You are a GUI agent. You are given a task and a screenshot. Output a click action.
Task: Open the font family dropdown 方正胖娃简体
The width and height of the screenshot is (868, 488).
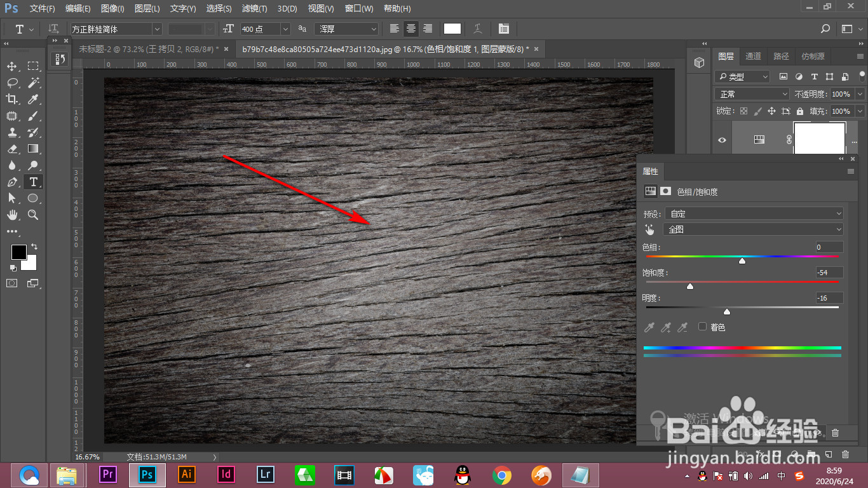pyautogui.click(x=116, y=29)
